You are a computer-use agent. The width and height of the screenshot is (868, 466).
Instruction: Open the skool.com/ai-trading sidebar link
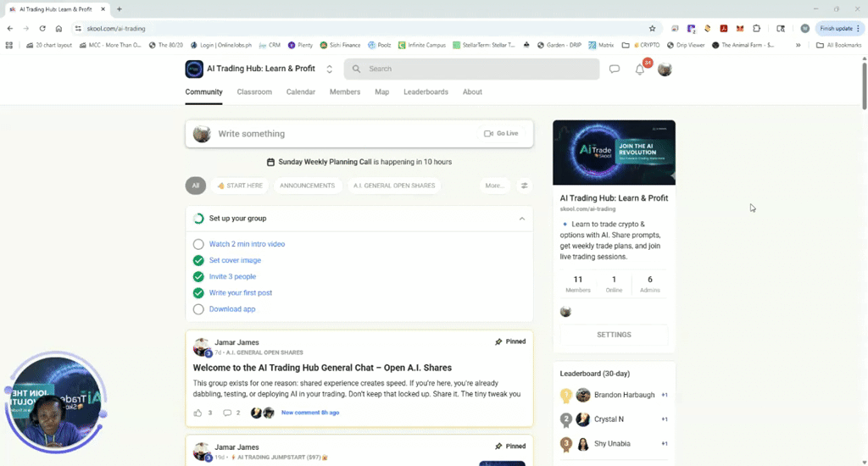[587, 208]
